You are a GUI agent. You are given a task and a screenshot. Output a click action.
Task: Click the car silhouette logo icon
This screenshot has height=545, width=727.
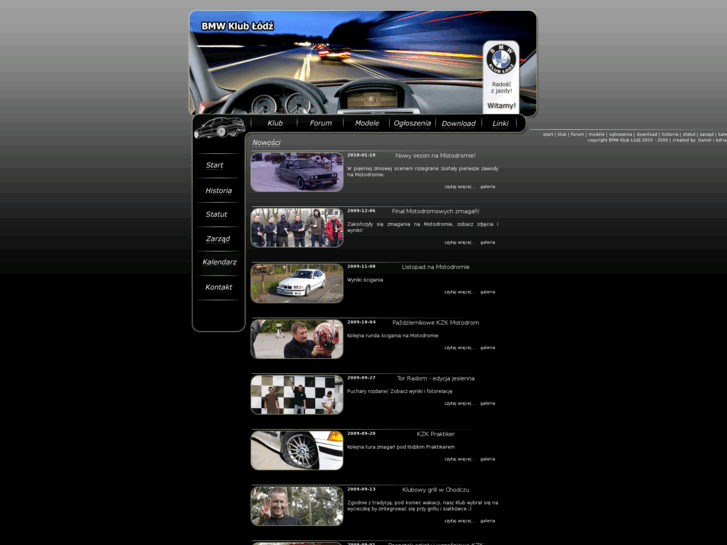click(x=219, y=128)
